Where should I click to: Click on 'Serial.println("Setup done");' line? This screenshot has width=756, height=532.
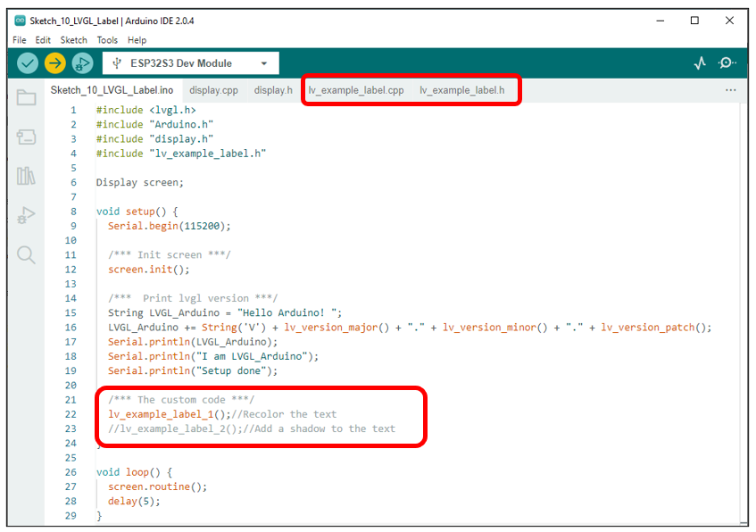(x=193, y=370)
